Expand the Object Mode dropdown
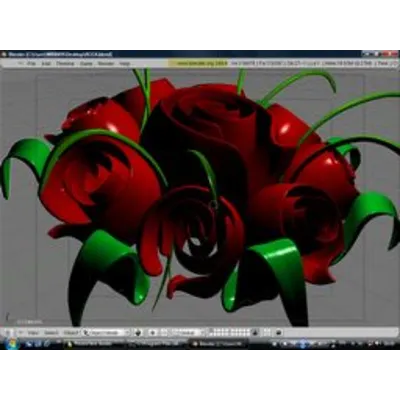Viewport: 400px width, 400px height. coord(106,333)
